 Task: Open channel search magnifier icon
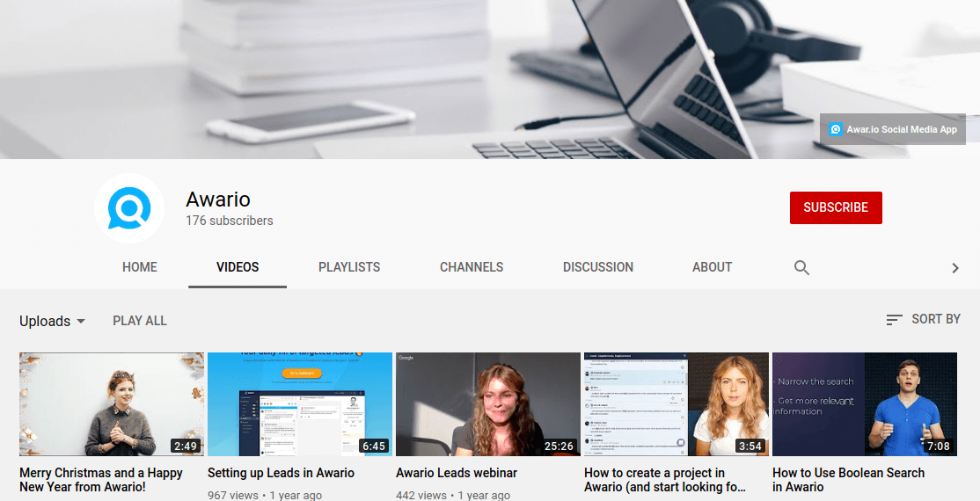click(x=801, y=267)
